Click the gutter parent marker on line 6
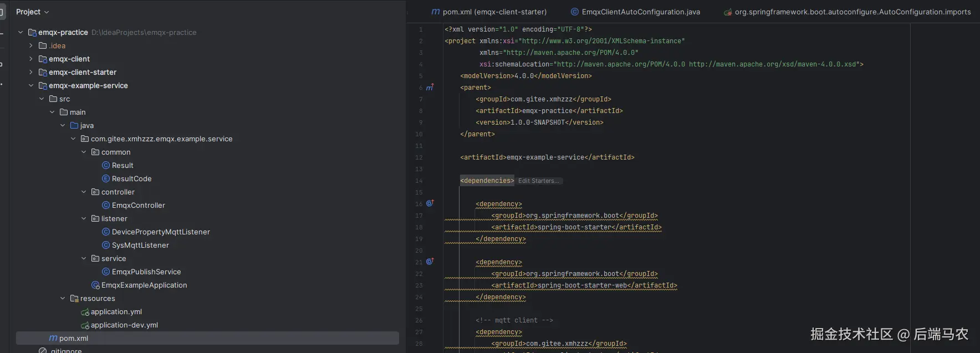The width and height of the screenshot is (980, 353). [430, 88]
